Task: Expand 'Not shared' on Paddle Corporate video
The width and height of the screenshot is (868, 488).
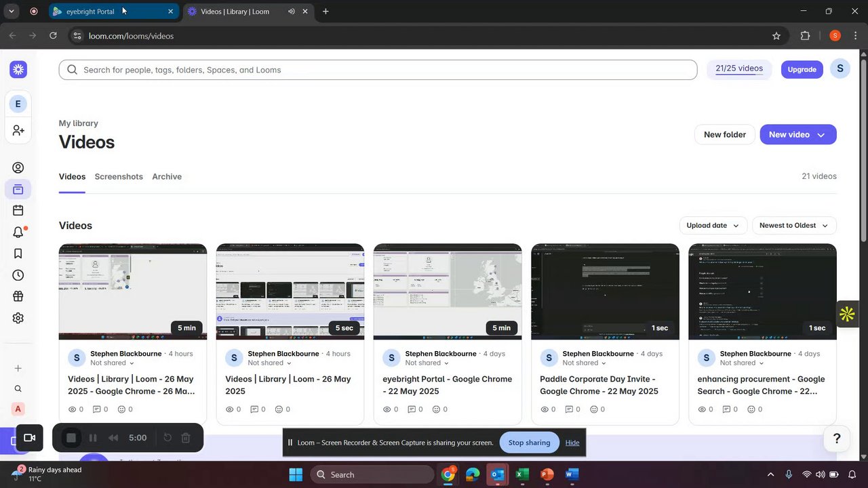Action: pyautogui.click(x=584, y=363)
